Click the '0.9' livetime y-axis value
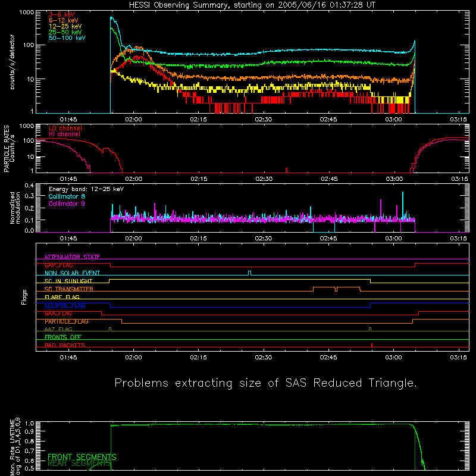The image size is (476, 476). 29,431
